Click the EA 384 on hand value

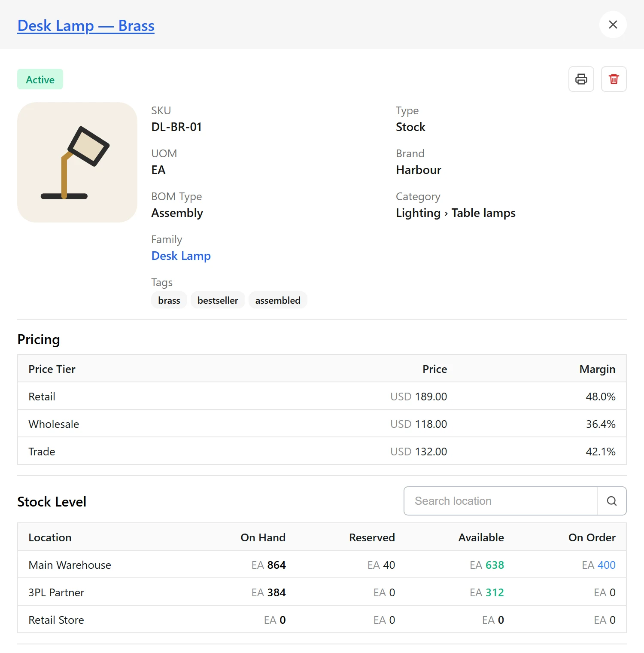click(269, 592)
